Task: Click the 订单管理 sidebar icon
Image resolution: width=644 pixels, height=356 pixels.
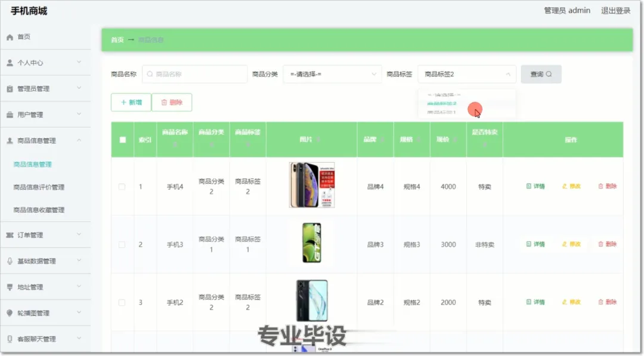Action: (x=10, y=235)
